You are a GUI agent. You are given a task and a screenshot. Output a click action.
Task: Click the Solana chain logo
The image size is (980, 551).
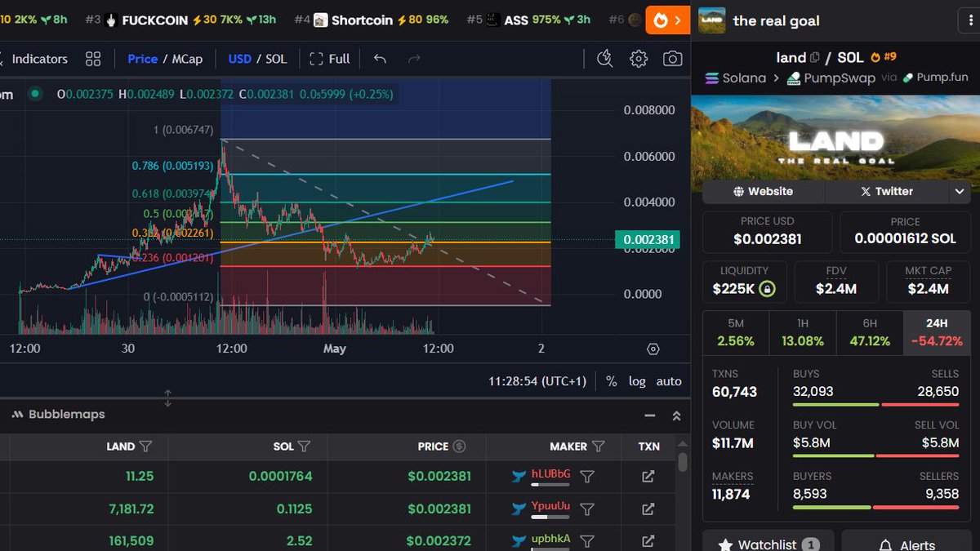pyautogui.click(x=710, y=78)
